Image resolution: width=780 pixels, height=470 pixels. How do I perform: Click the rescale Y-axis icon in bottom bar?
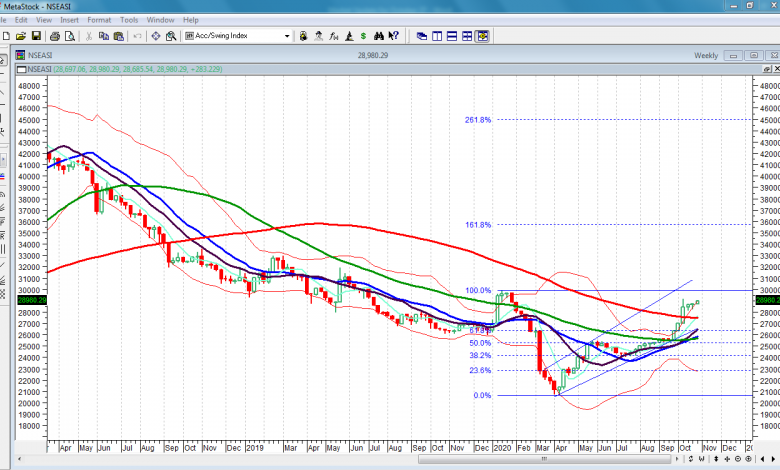tap(691, 459)
